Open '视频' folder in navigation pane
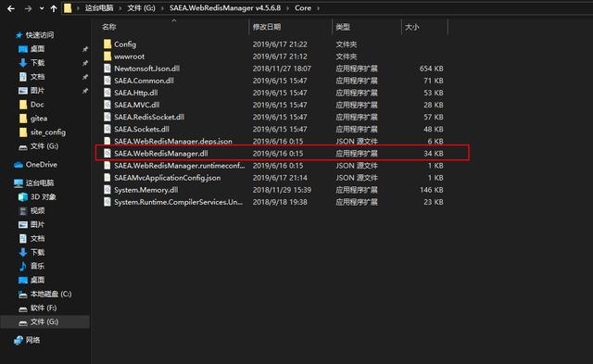The height and width of the screenshot is (364, 593). [x=37, y=210]
